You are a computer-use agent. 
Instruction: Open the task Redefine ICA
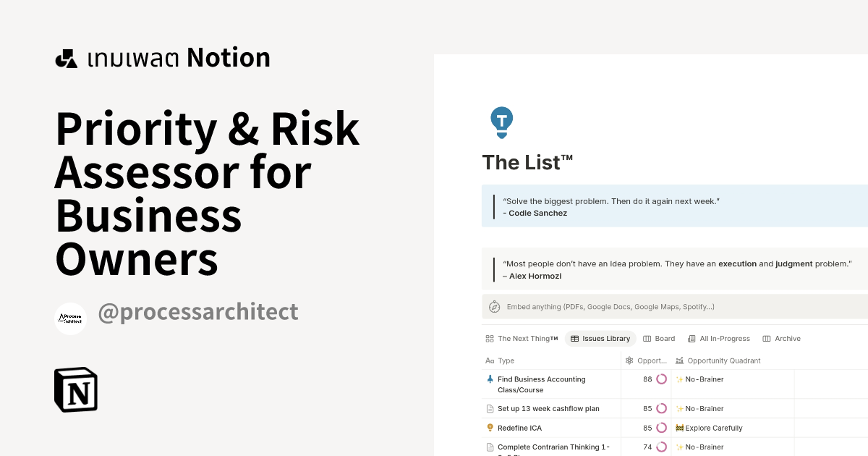click(x=519, y=428)
